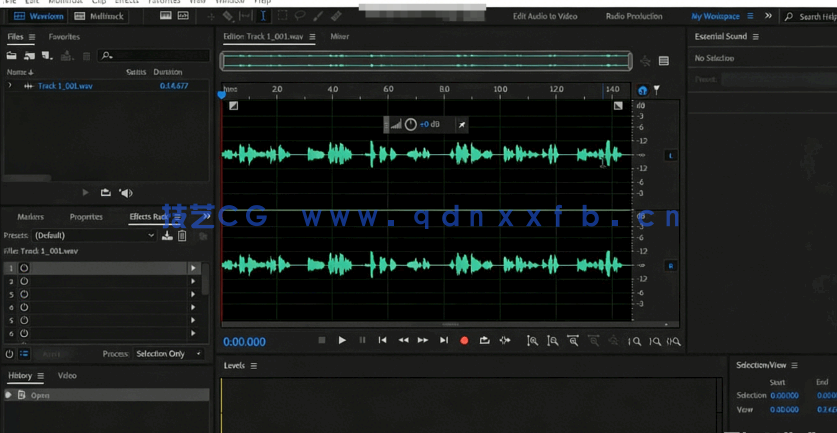Image resolution: width=837 pixels, height=433 pixels.
Task: Click the Open File folder icon
Action: pos(12,56)
